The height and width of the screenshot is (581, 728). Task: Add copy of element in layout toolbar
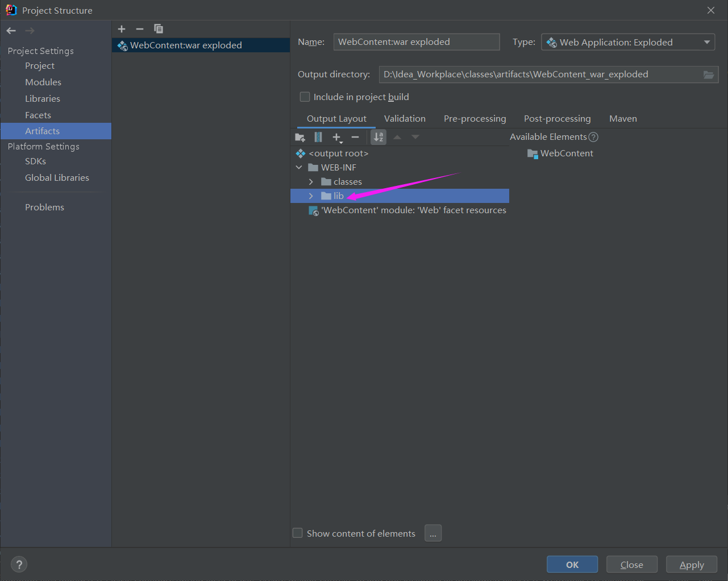tap(337, 137)
